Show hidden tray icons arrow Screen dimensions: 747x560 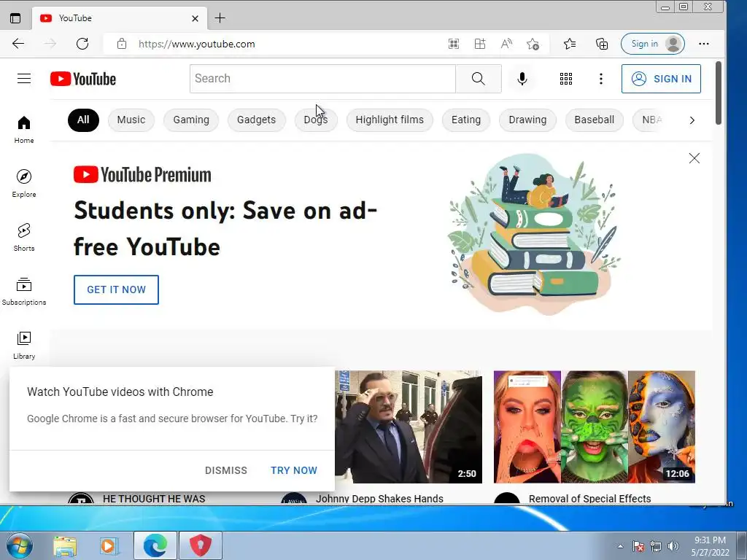pyautogui.click(x=620, y=546)
